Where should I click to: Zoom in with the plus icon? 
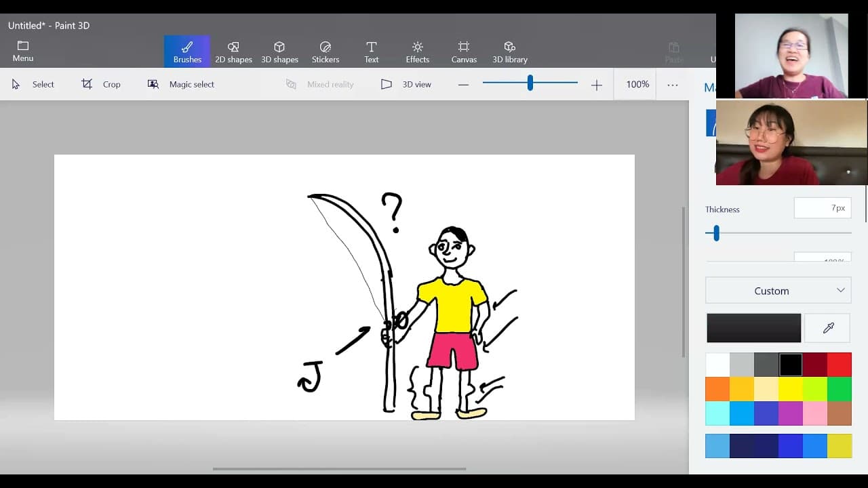tap(597, 85)
